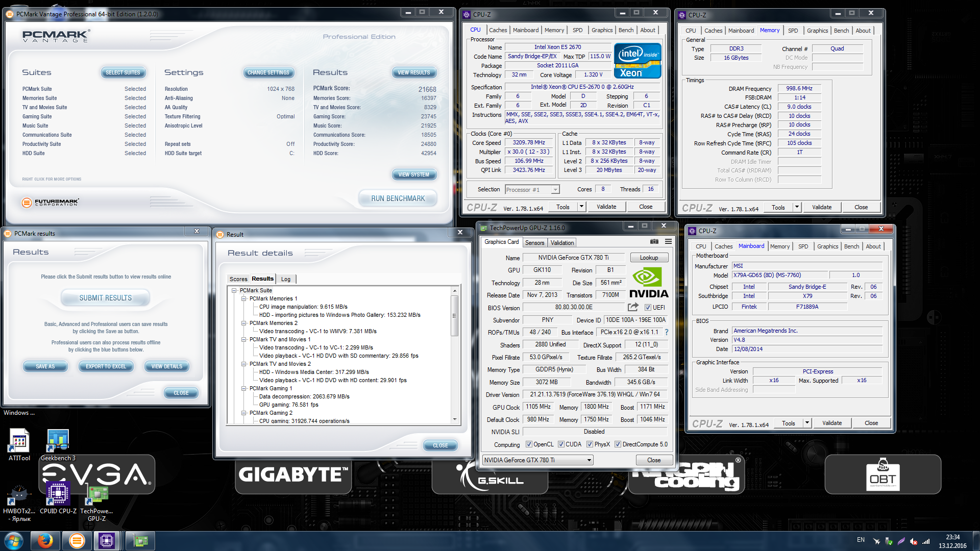Screen dimensions: 980x551
Task: Switch to CPU-Z in the taskbar
Action: 106,541
